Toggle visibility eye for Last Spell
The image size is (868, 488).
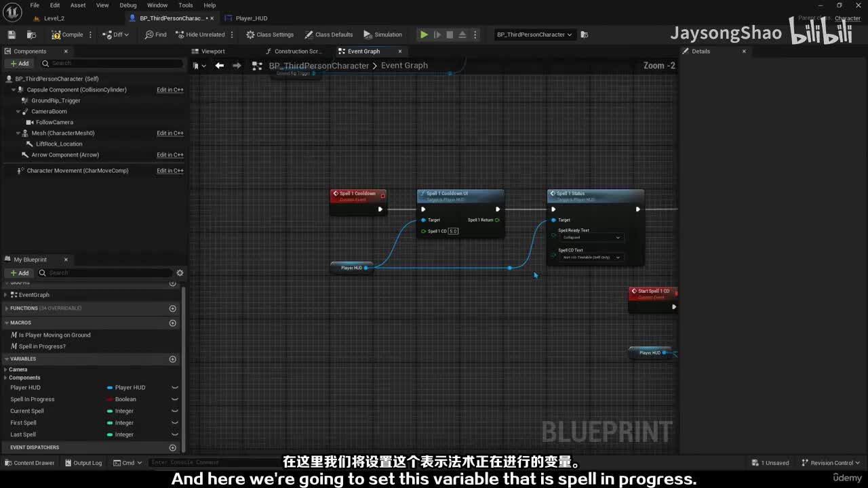174,434
